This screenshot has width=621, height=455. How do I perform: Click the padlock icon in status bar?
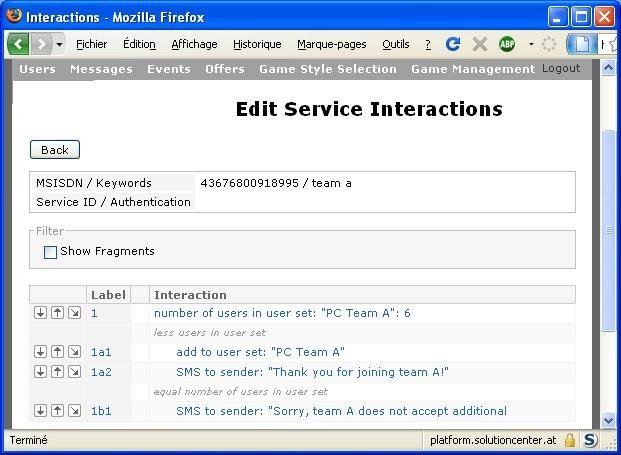point(569,440)
